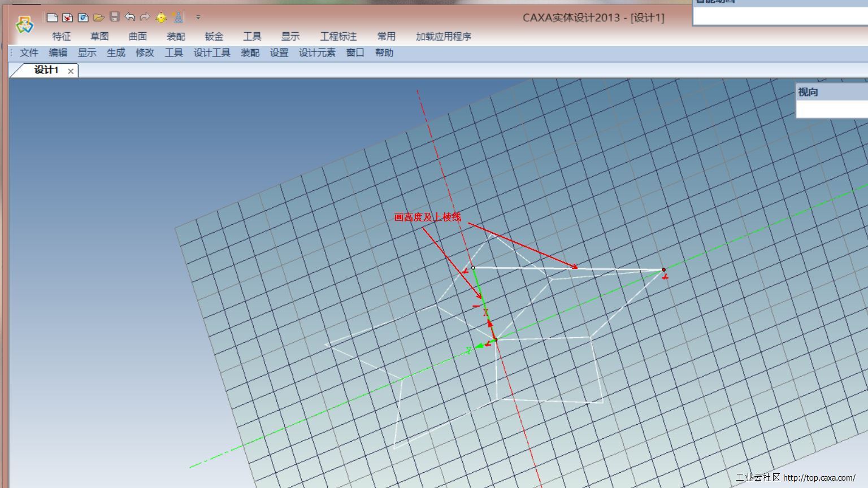Switch to the 加载应用程序 ribbon tab
Screen dimensions: 868x488
pyautogui.click(x=444, y=36)
